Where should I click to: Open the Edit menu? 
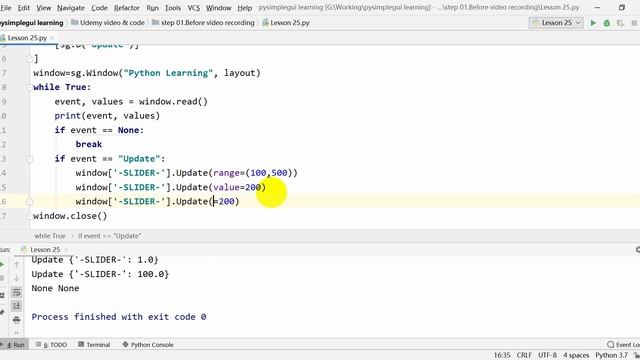(24, 8)
